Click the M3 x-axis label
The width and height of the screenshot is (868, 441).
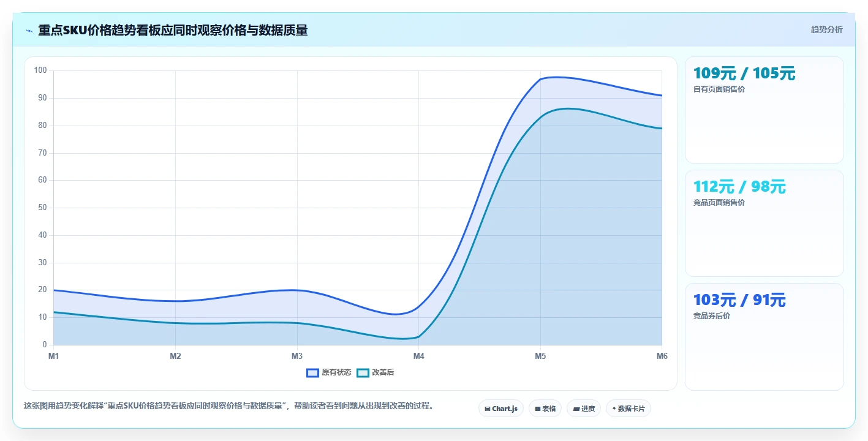(x=297, y=356)
